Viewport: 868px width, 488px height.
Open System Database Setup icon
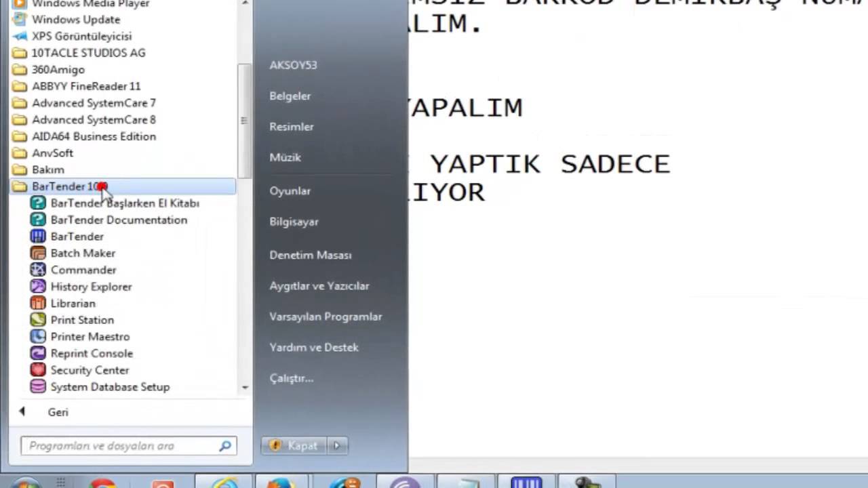(39, 387)
